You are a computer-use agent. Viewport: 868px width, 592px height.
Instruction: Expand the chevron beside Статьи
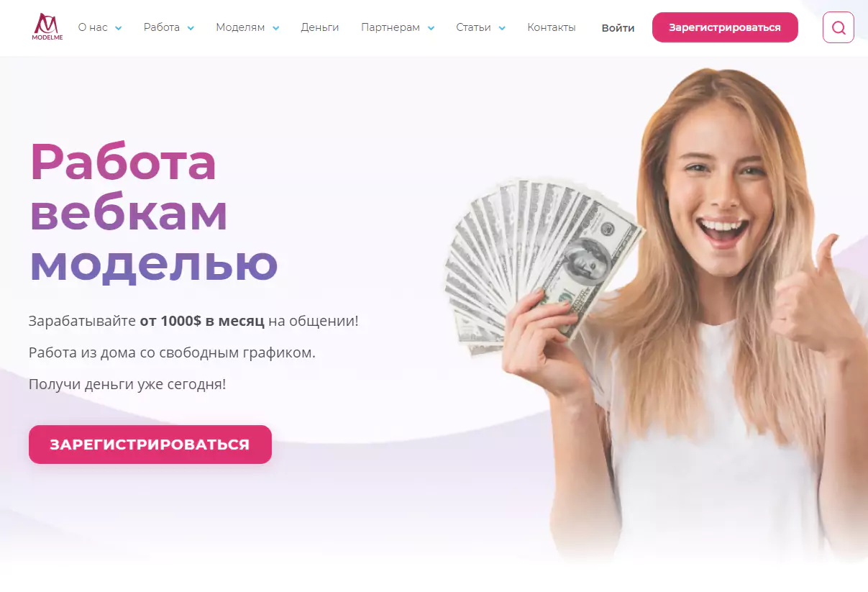pyautogui.click(x=502, y=28)
